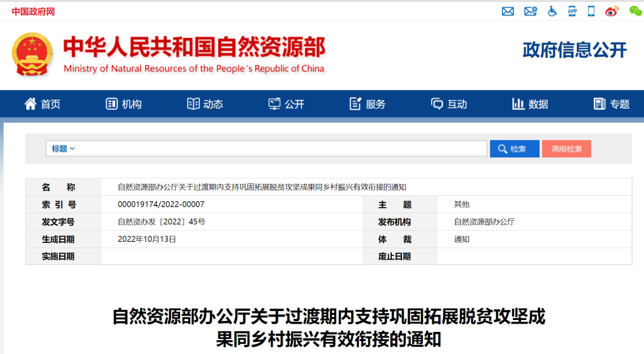Go to 首页 in the navigation bar

pos(42,104)
